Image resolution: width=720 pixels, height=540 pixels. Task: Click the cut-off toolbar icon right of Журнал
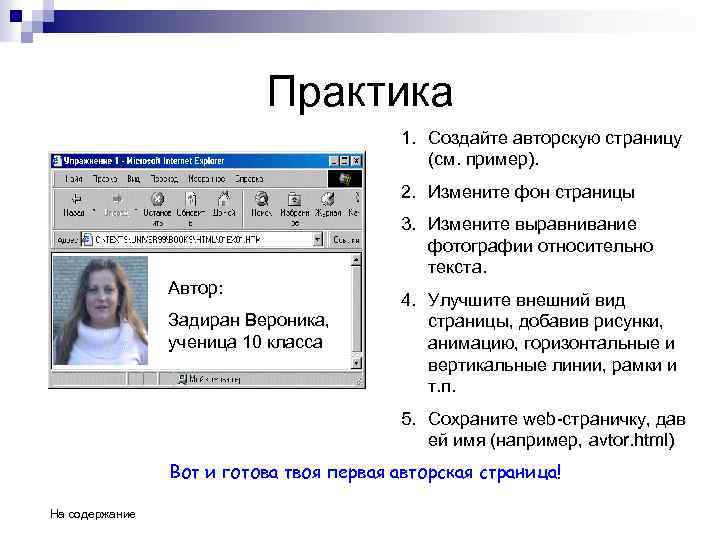pos(356,199)
